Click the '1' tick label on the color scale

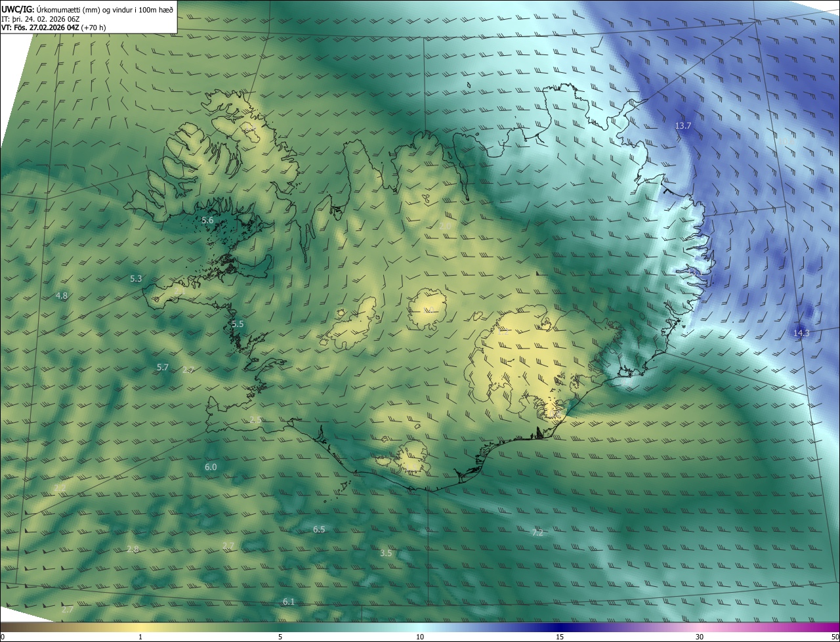point(140,637)
